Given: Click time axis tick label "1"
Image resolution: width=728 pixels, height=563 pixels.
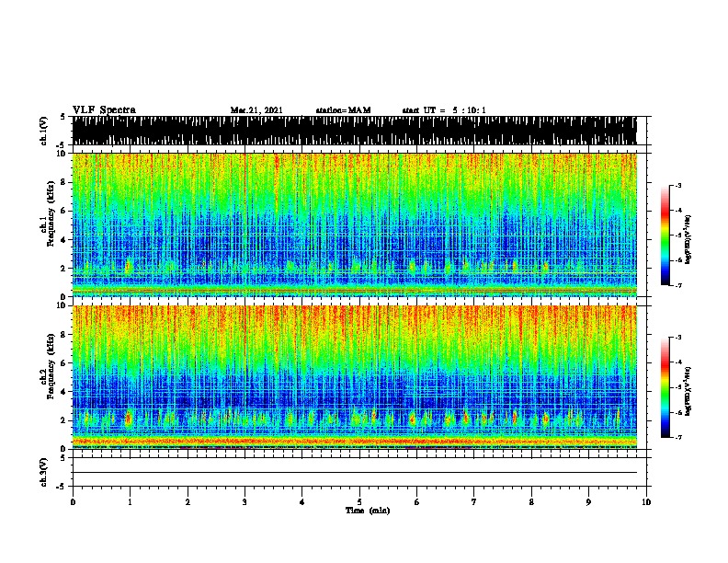Looking at the screenshot, I should coord(130,502).
